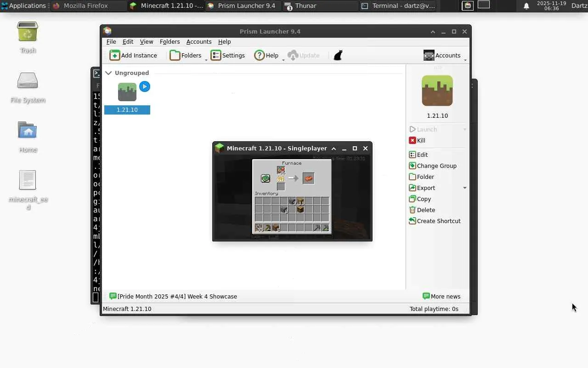Viewport: 588px width, 368px height.
Task: Collapse the Ungrouped instance group
Action: coord(108,73)
